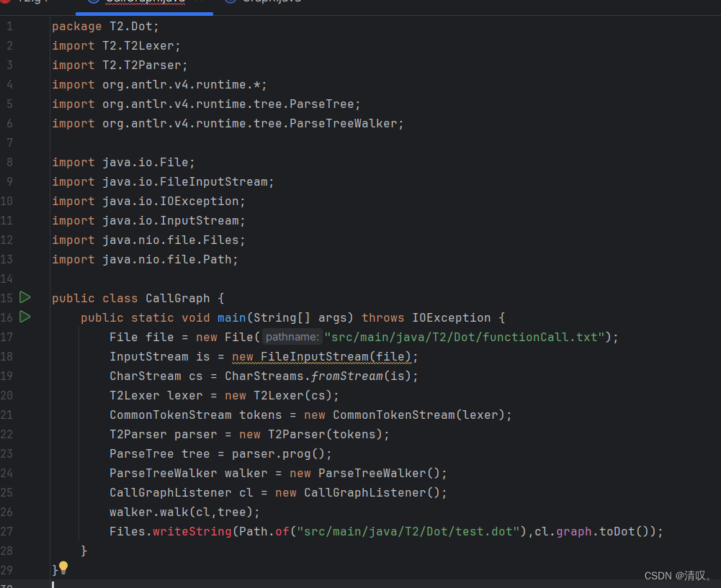Viewport: 721px width, 588px height.
Task: Click 'ParseTree tree' declaration on line 23
Action: 160,454
